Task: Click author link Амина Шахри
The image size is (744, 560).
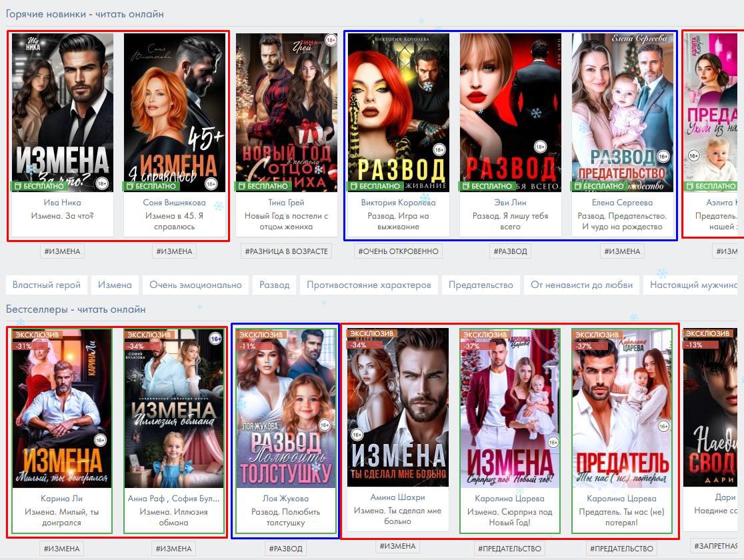Action: pyautogui.click(x=397, y=497)
